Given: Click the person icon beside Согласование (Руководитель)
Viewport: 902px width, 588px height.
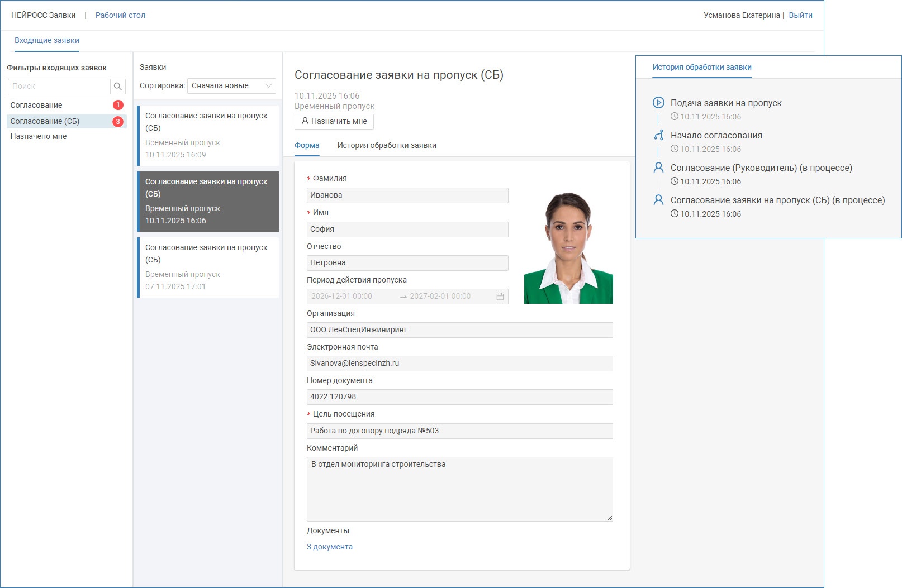Looking at the screenshot, I should (658, 168).
